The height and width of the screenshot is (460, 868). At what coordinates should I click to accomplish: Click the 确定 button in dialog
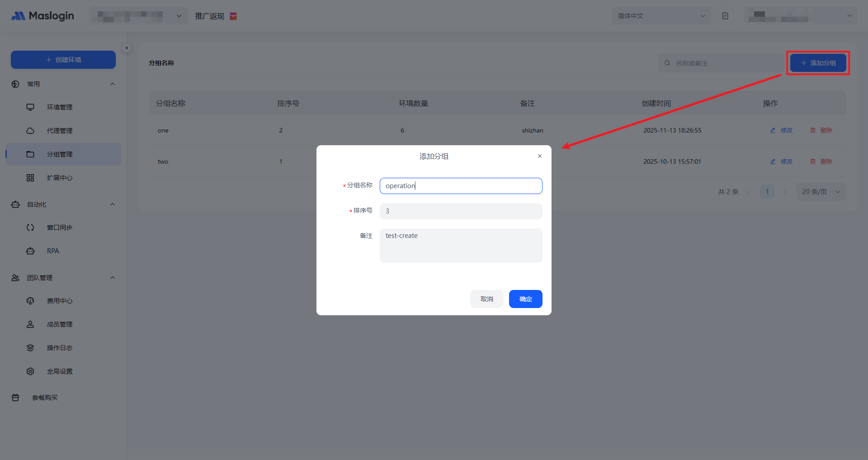(x=525, y=299)
